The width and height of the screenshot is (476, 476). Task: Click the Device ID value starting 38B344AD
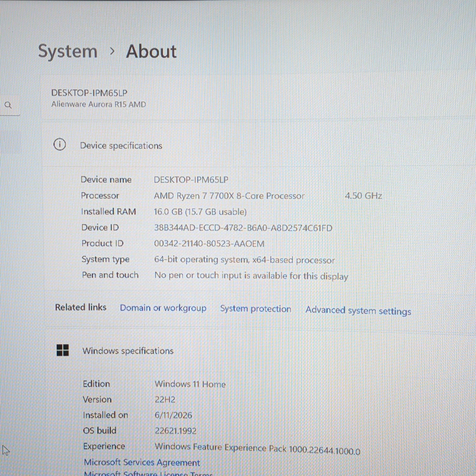(243, 228)
